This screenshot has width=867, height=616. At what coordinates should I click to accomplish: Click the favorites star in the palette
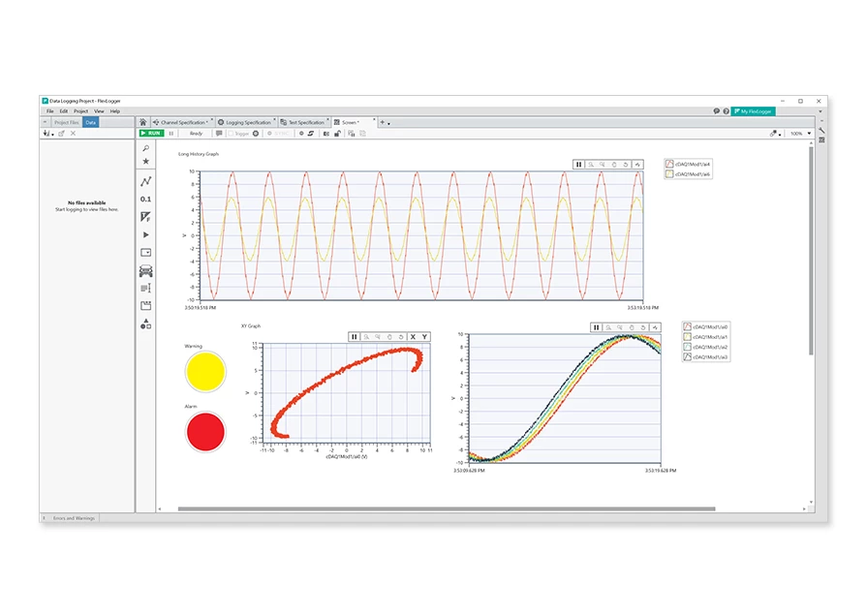coord(145,162)
